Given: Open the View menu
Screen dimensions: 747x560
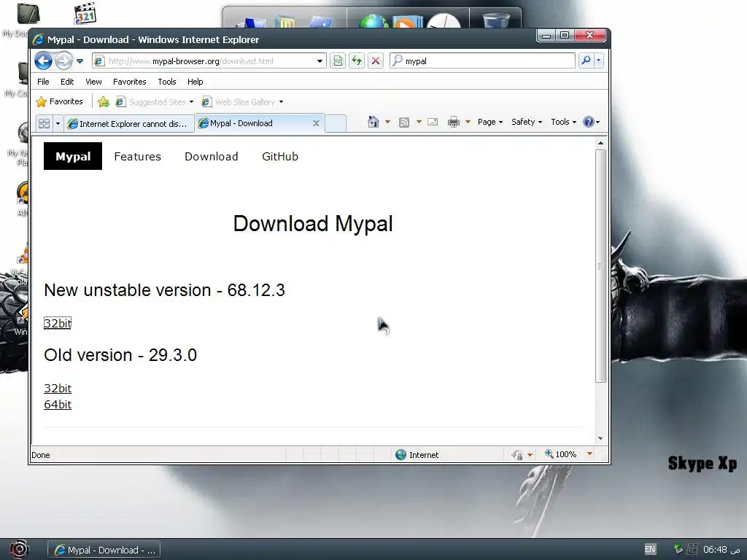Looking at the screenshot, I should point(93,82).
